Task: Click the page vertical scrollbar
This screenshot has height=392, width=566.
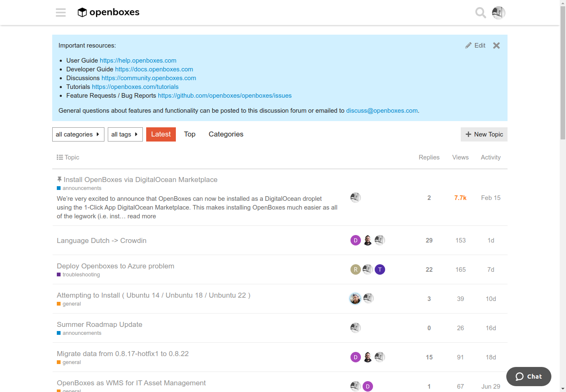Action: pos(563,196)
